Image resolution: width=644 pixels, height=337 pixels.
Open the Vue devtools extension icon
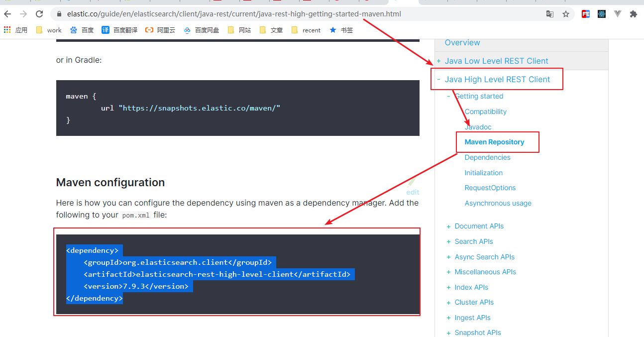(618, 14)
